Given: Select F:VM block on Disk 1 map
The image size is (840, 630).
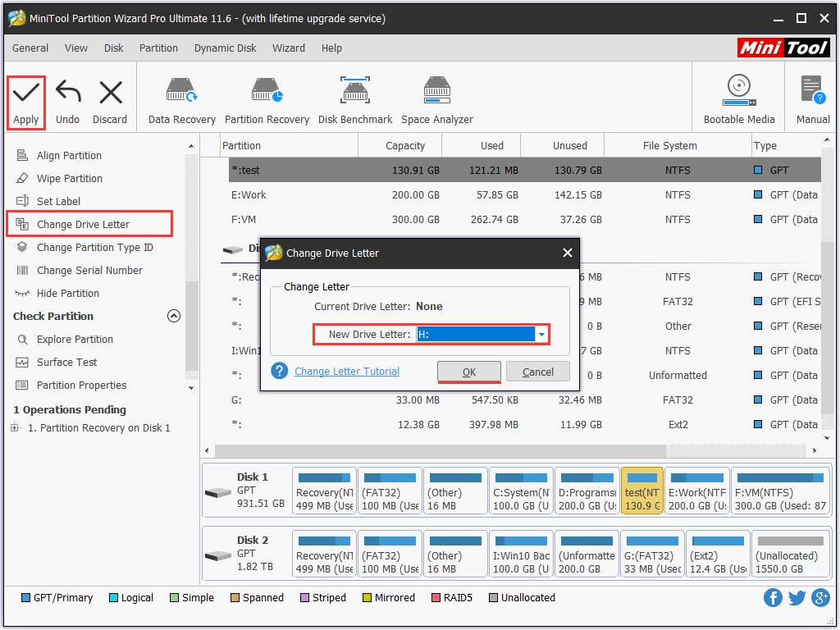Looking at the screenshot, I should 780,491.
